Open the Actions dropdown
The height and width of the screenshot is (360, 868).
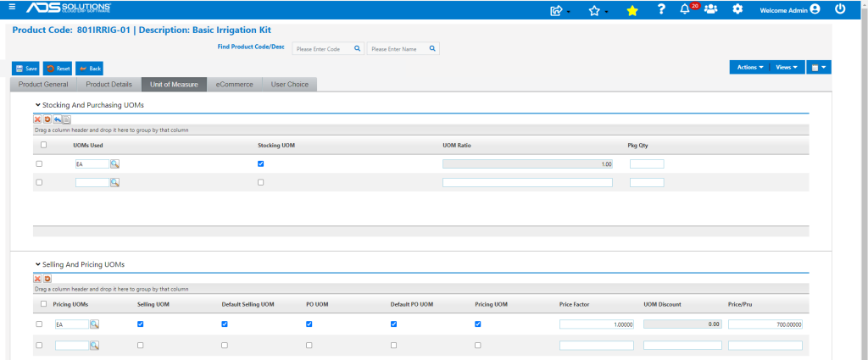(749, 67)
